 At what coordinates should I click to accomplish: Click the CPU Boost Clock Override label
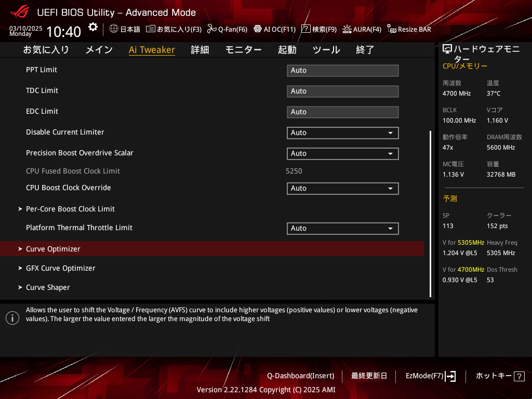(x=69, y=188)
